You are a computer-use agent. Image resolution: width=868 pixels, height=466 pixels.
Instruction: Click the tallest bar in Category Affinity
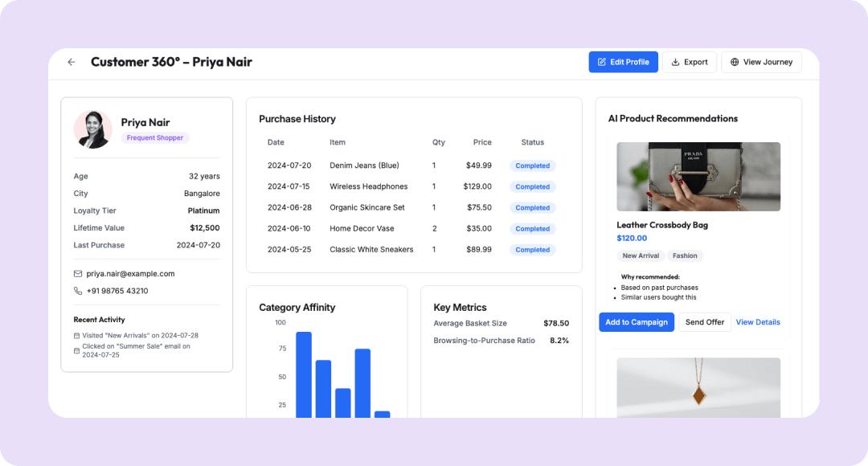(x=304, y=374)
